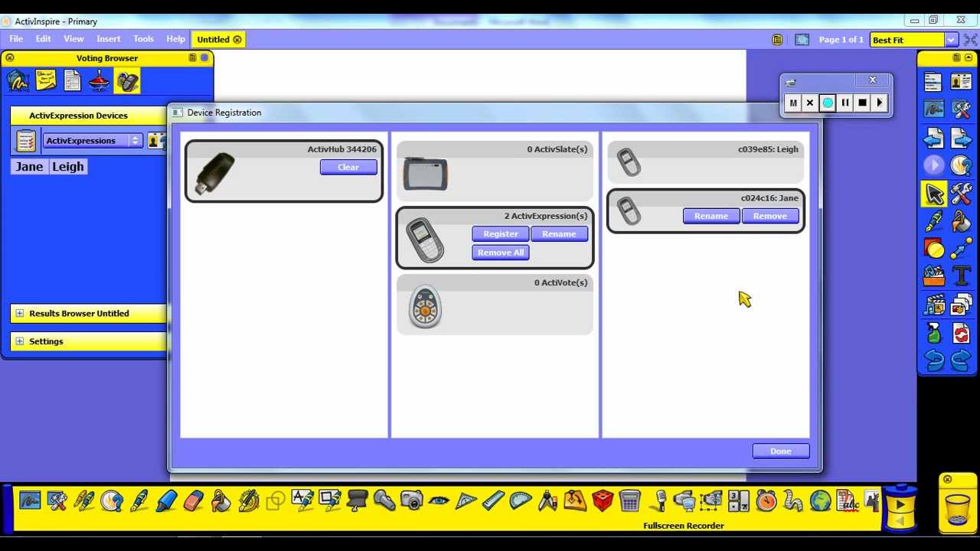Screen dimensions: 980x551
Task: Click the Camera tool in bottom toolbar
Action: click(x=412, y=500)
